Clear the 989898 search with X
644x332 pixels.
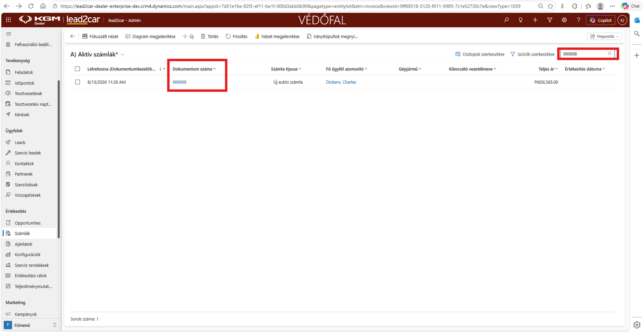(609, 54)
